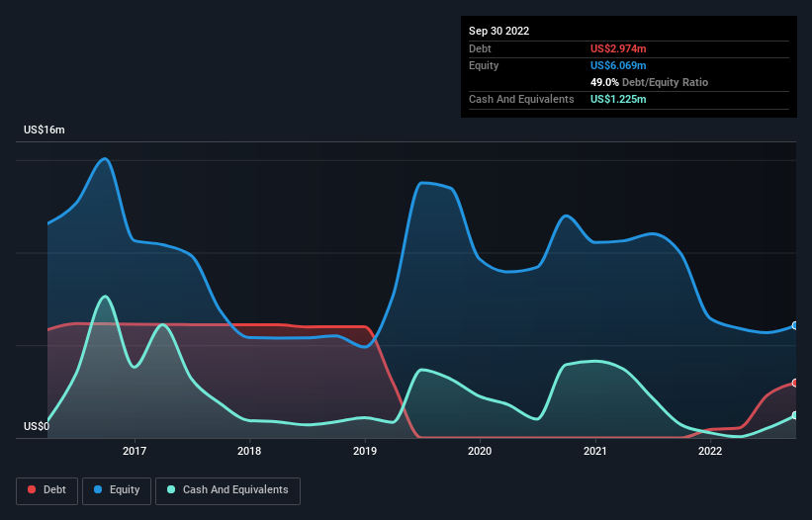Click the 2017 x-axis label
The image size is (812, 520).
[135, 451]
